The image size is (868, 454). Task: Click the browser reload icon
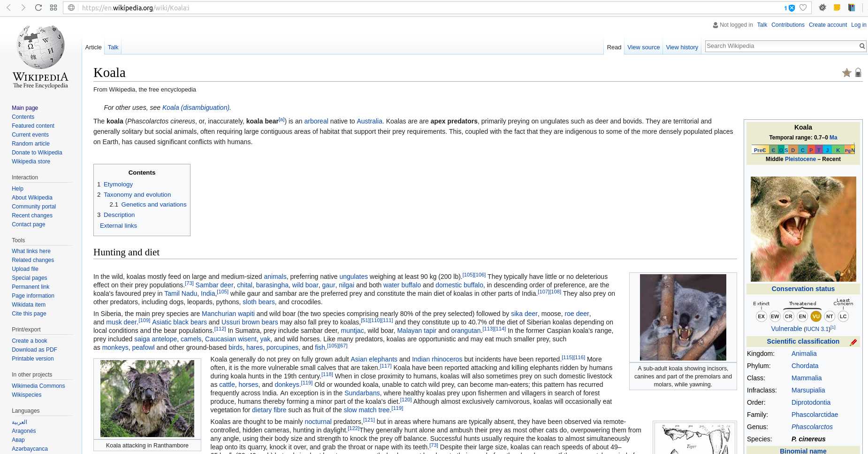39,8
